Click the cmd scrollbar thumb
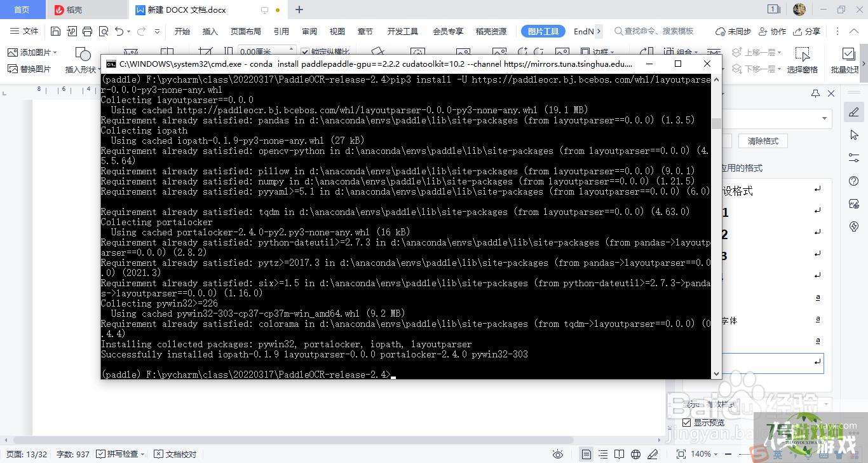 [716, 123]
